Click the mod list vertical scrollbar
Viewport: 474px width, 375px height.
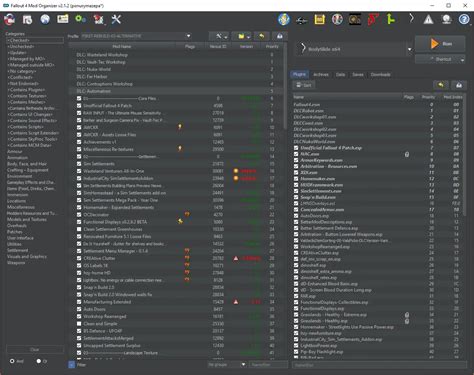click(285, 89)
